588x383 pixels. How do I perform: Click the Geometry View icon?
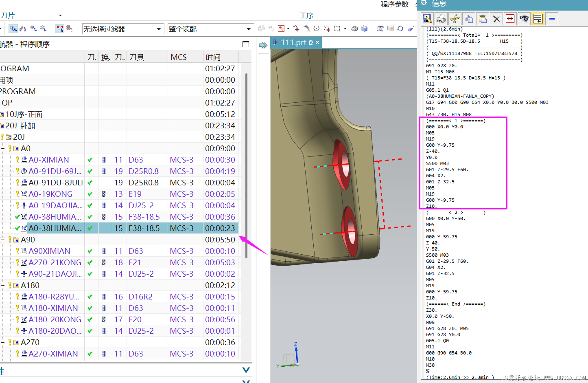(33, 29)
